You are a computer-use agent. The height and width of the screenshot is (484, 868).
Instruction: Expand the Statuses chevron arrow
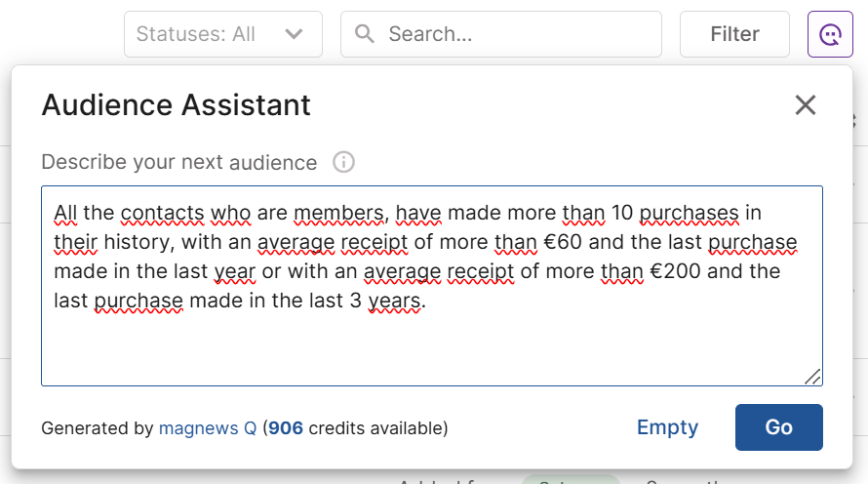(294, 34)
